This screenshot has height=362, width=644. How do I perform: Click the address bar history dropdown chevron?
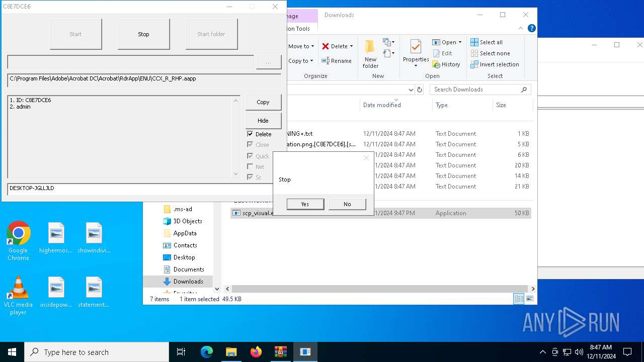click(x=411, y=89)
